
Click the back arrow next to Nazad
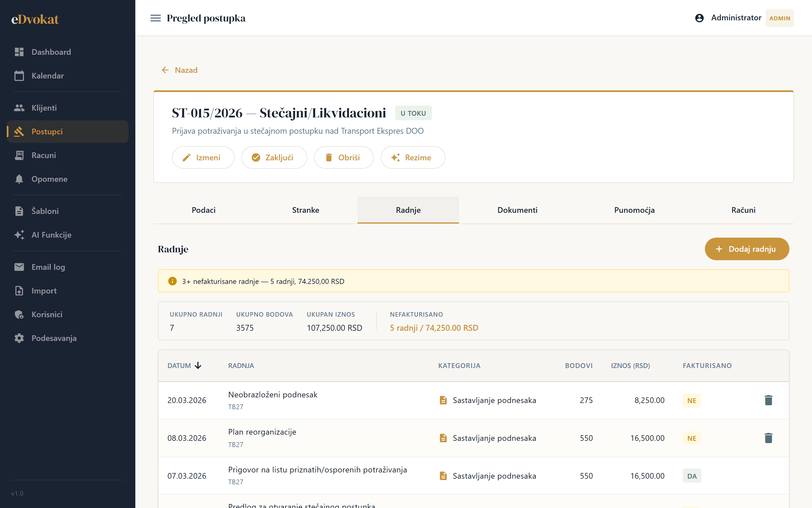pyautogui.click(x=165, y=70)
